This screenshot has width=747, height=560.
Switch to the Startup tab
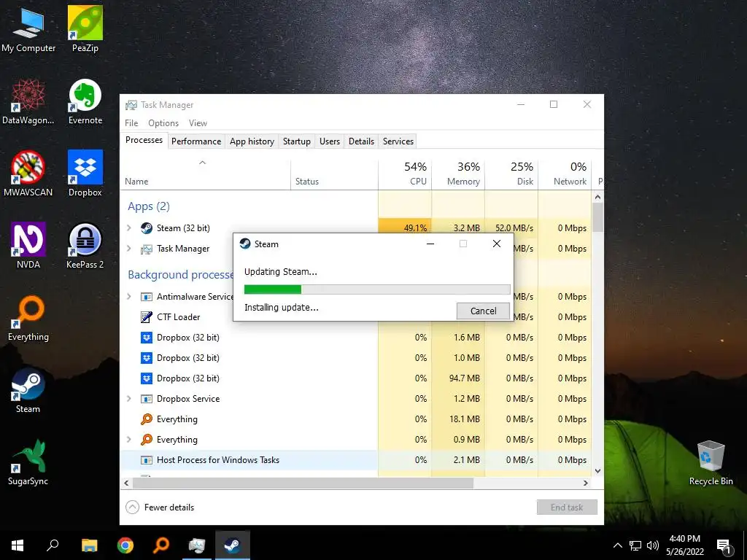coord(297,141)
